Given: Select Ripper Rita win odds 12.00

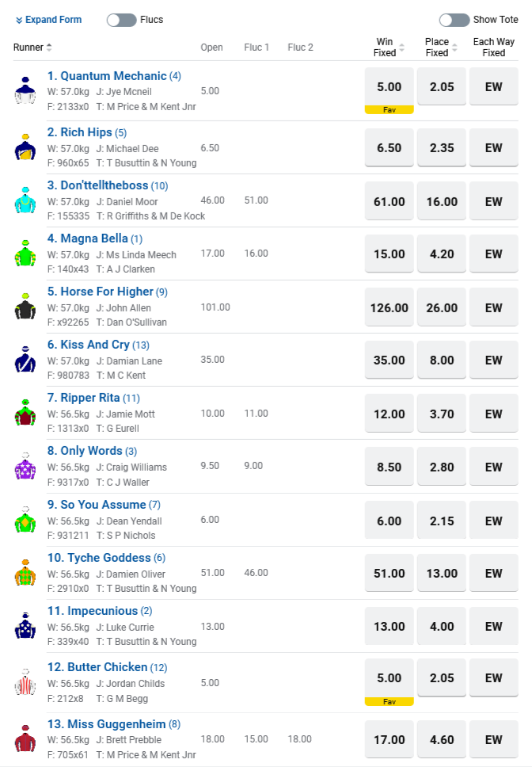Looking at the screenshot, I should coord(389,414).
